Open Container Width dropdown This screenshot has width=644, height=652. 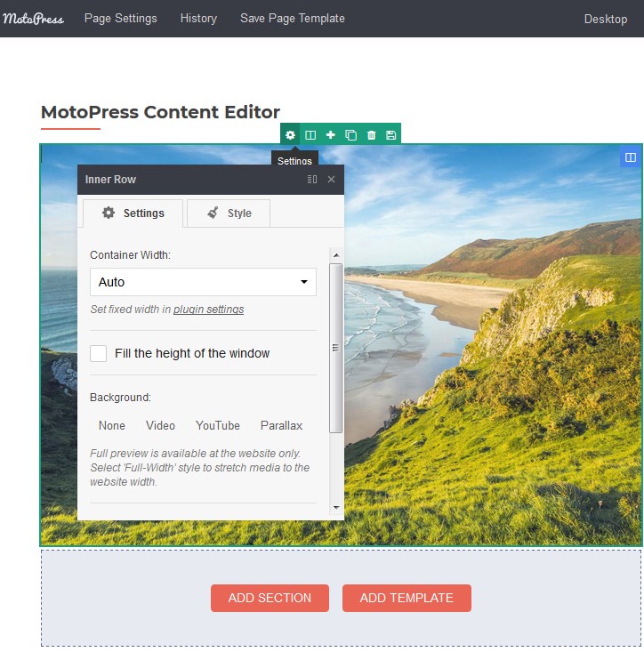pos(203,282)
